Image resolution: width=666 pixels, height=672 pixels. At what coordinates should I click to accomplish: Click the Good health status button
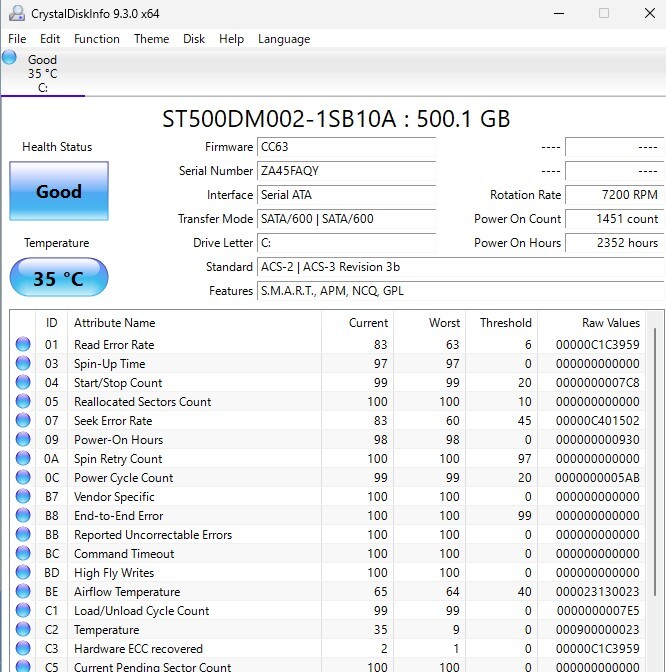pos(58,191)
